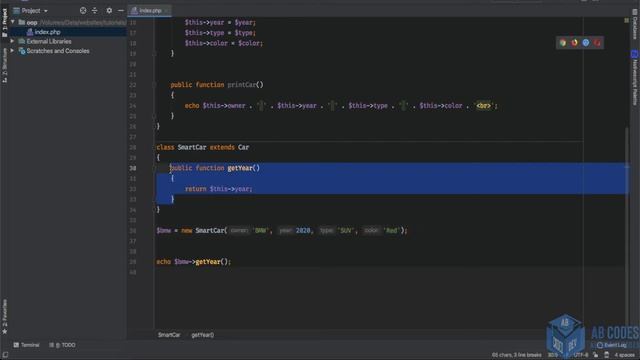Toggle the Structure tool window stripe button
The width and height of the screenshot is (640, 360).
(x=4, y=65)
